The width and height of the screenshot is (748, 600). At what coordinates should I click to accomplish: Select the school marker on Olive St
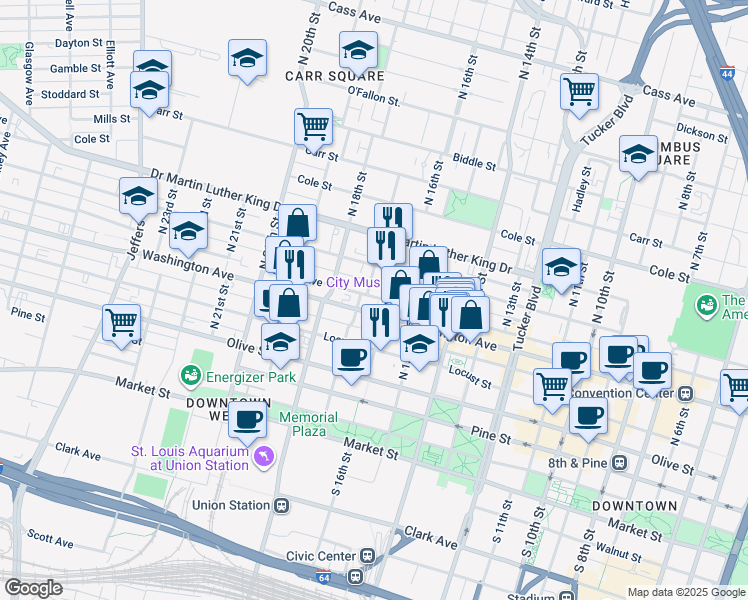coord(281,342)
